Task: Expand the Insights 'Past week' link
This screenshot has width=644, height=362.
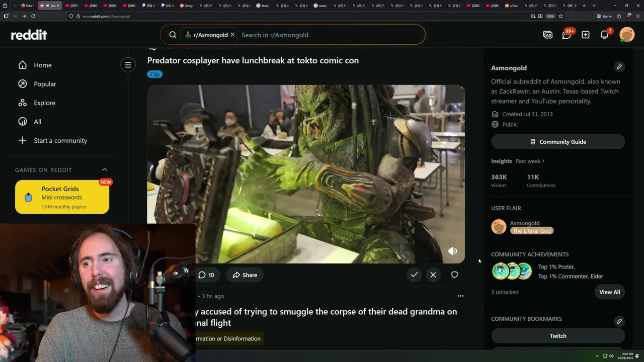Action: coord(530,161)
